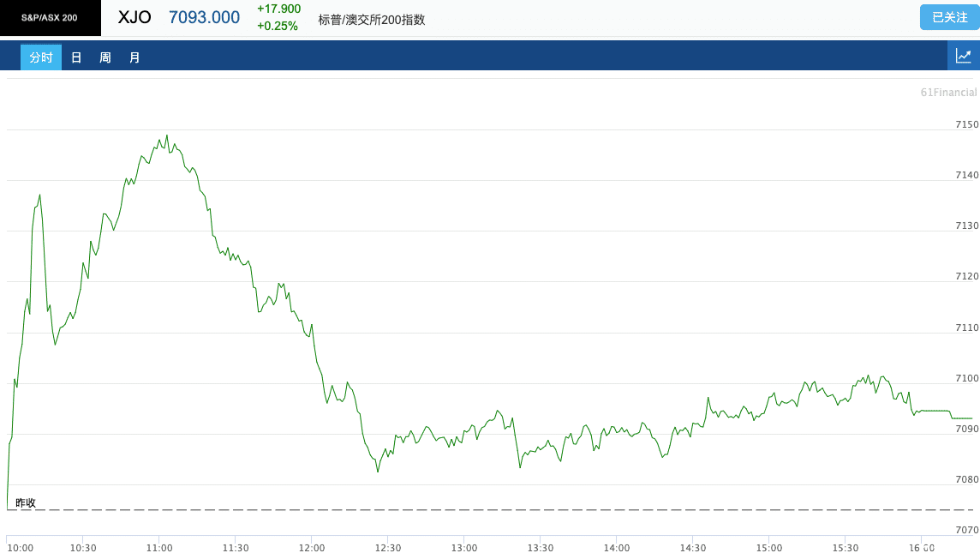The image size is (980, 559).
Task: Click the S&P/ASX 200 logo badge
Action: pos(50,17)
